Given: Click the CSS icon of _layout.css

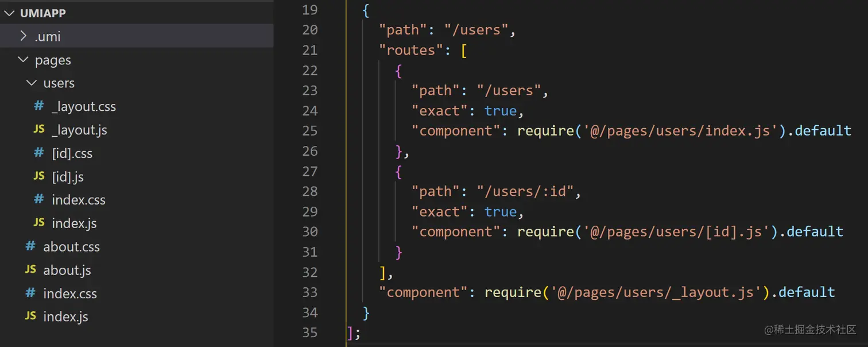Looking at the screenshot, I should click(39, 106).
